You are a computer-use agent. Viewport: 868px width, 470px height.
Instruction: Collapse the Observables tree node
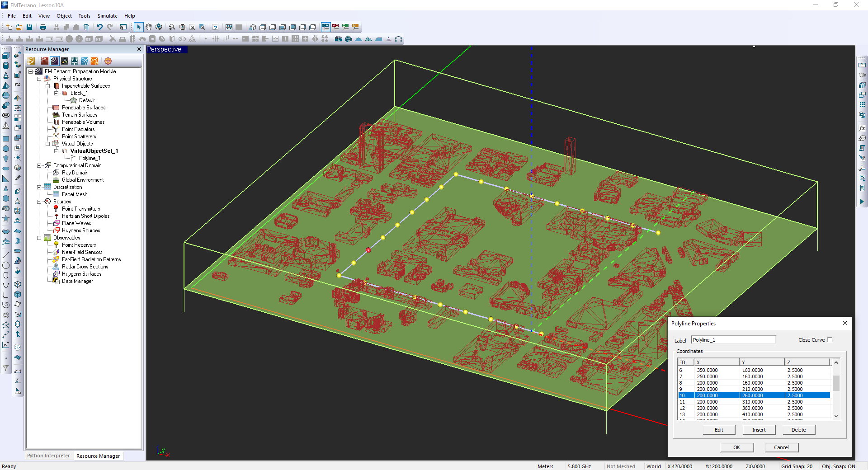point(39,238)
